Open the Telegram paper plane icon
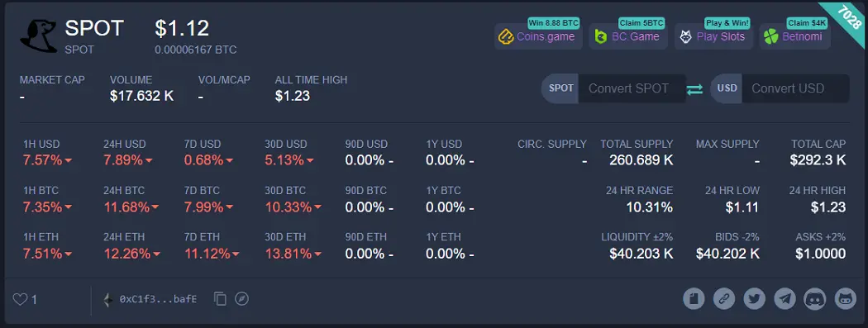The height and width of the screenshot is (328, 868). (x=785, y=299)
